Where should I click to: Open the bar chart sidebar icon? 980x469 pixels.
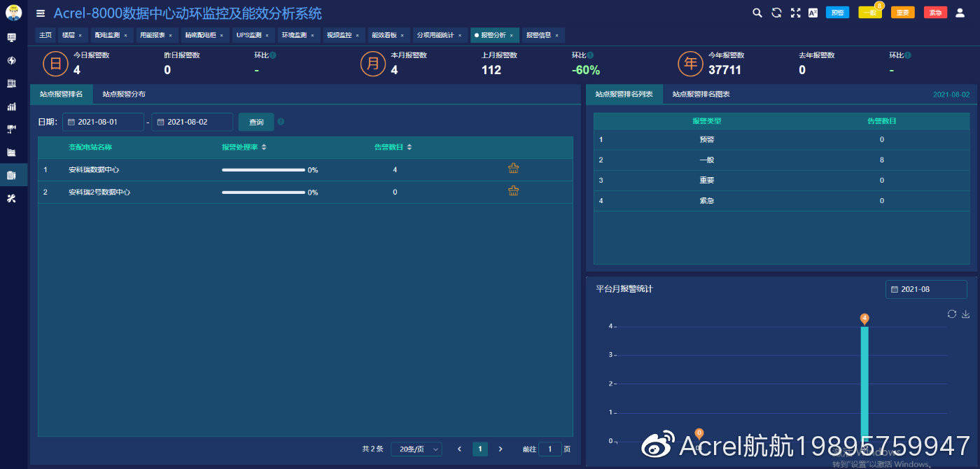11,106
